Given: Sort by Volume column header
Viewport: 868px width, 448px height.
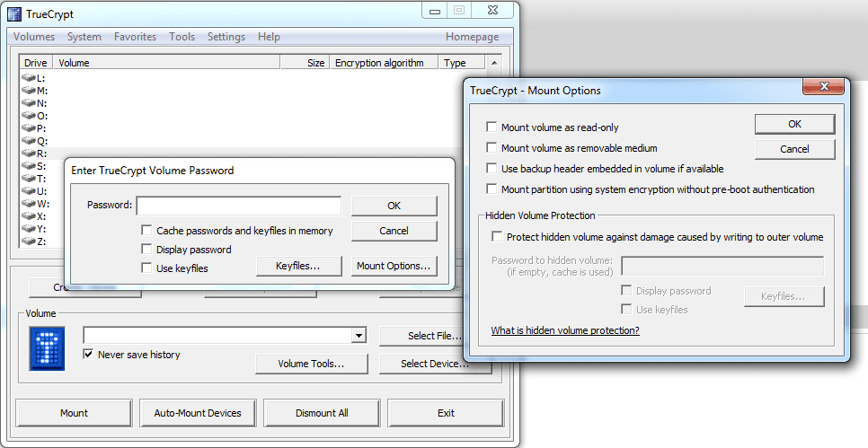Looking at the screenshot, I should 166,63.
